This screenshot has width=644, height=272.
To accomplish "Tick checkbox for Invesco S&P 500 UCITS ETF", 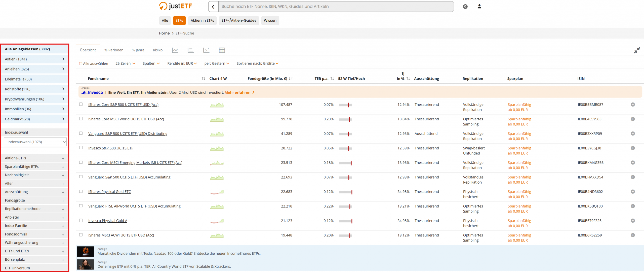I will (x=81, y=148).
